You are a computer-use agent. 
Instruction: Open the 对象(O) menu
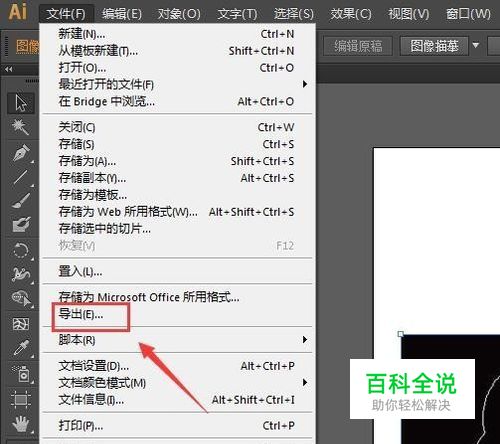pos(179,14)
